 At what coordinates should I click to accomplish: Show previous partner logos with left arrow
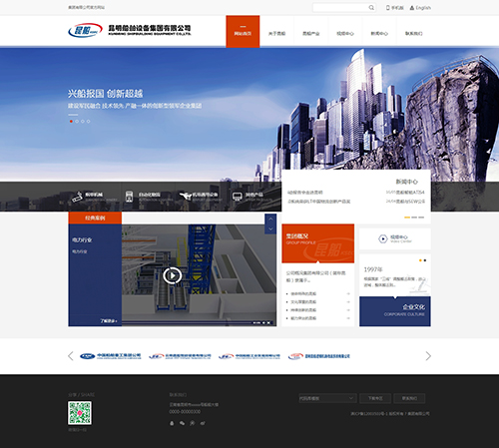(71, 356)
